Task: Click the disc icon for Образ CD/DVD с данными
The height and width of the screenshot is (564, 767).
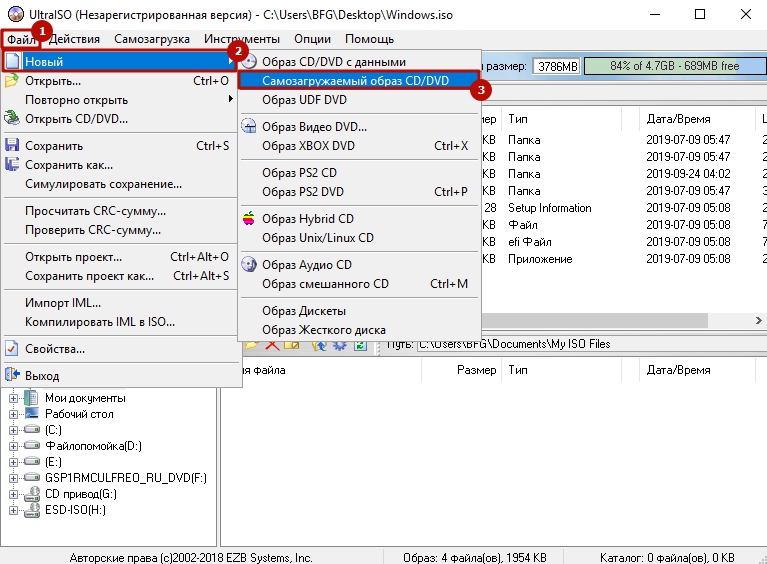Action: coord(249,62)
